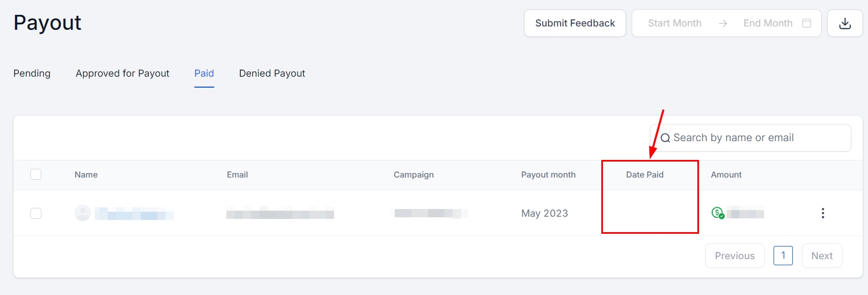Image resolution: width=868 pixels, height=295 pixels.
Task: Click the calendar icon in date range
Action: pyautogui.click(x=807, y=23)
